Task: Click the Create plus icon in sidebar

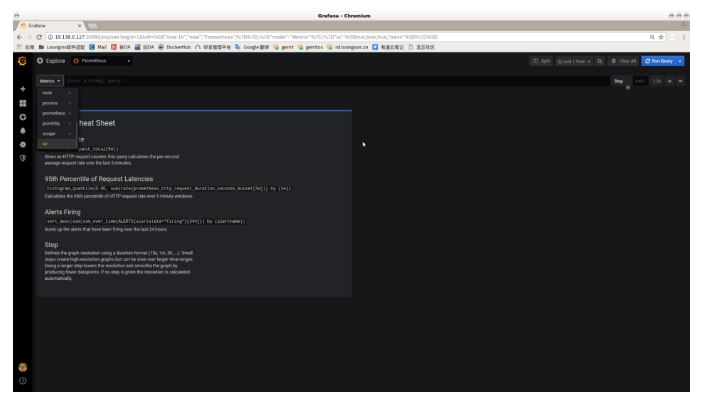Action: pyautogui.click(x=23, y=89)
